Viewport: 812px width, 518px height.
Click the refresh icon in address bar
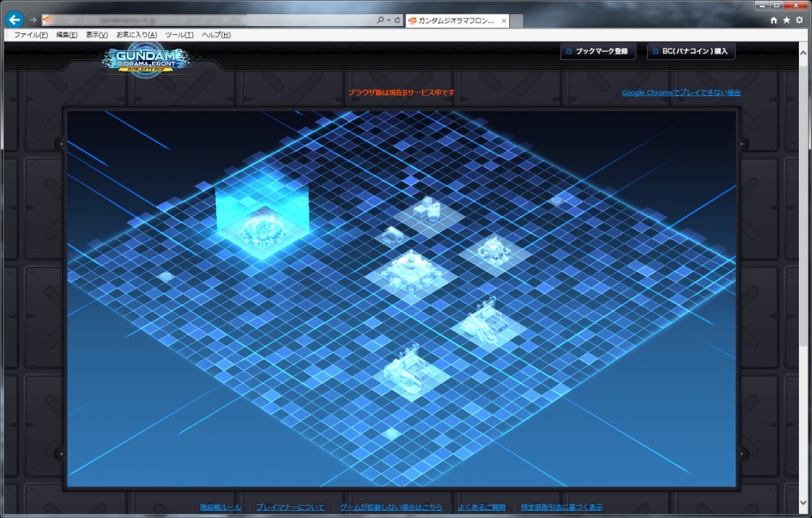tap(397, 19)
